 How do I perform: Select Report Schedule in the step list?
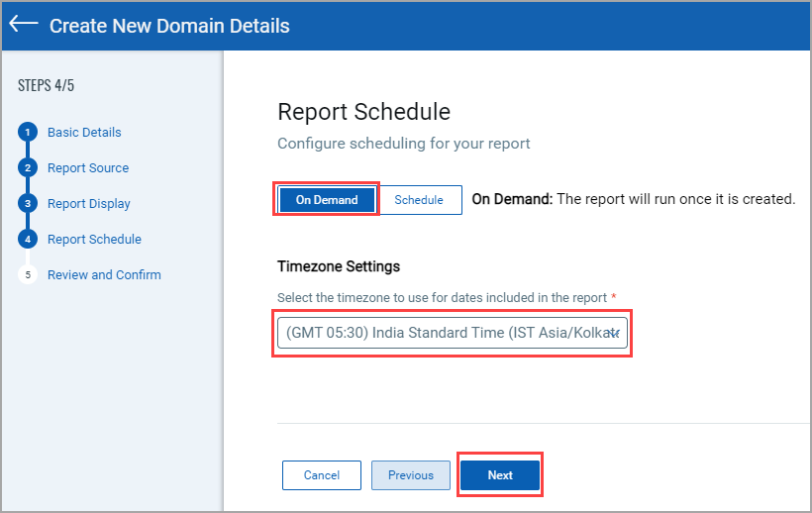tap(94, 240)
